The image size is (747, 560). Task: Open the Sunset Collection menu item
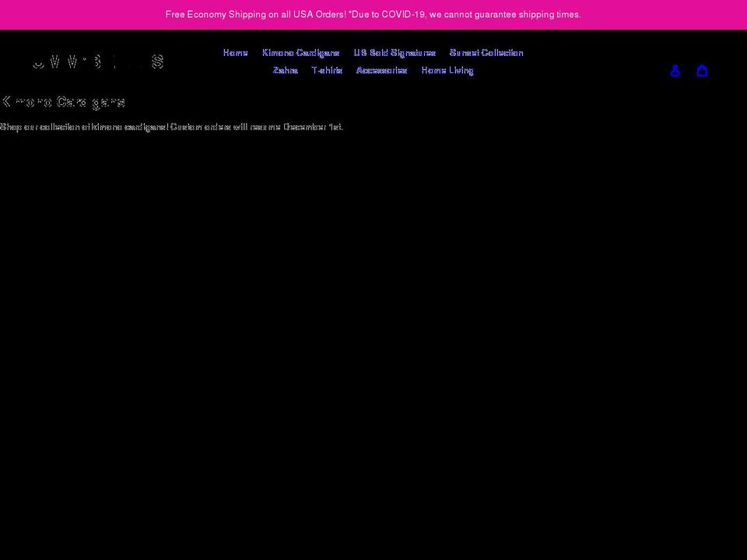[486, 53]
